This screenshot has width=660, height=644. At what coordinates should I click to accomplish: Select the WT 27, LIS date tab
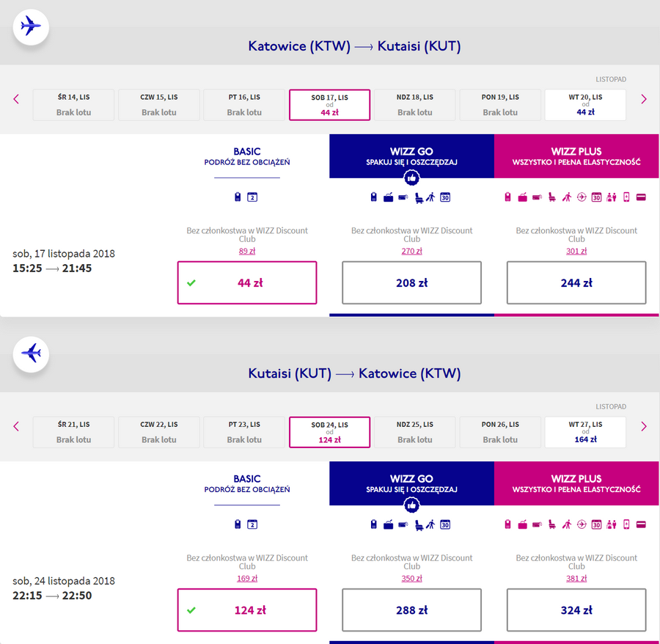click(585, 432)
